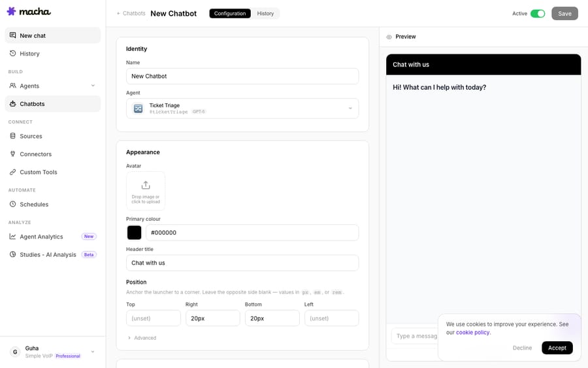
Task: Switch to the History tab
Action: (x=265, y=14)
